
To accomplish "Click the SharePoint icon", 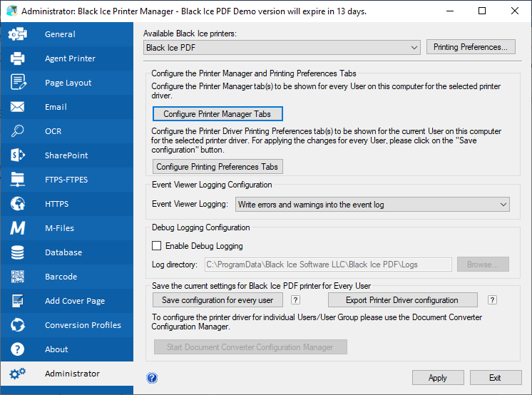I will coord(17,155).
